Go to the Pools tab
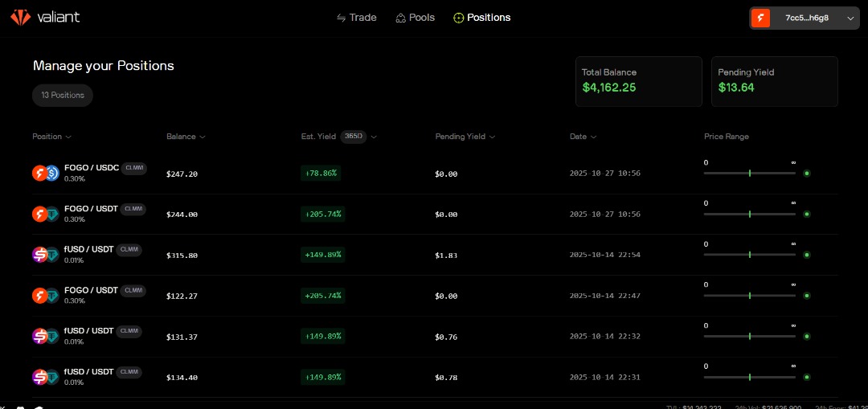 tap(416, 18)
